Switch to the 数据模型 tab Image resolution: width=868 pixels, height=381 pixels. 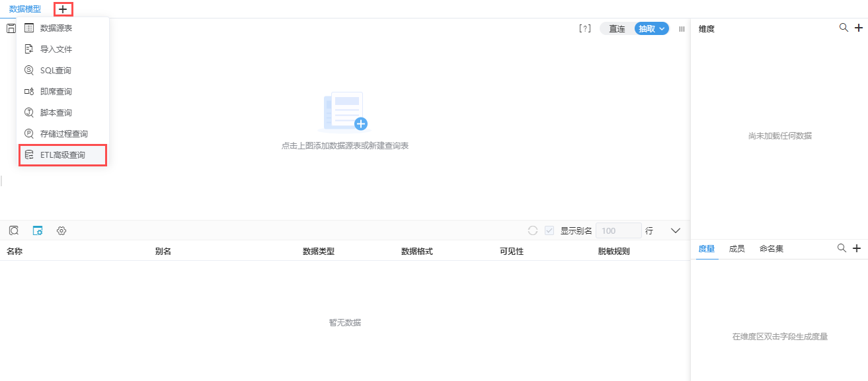click(25, 9)
